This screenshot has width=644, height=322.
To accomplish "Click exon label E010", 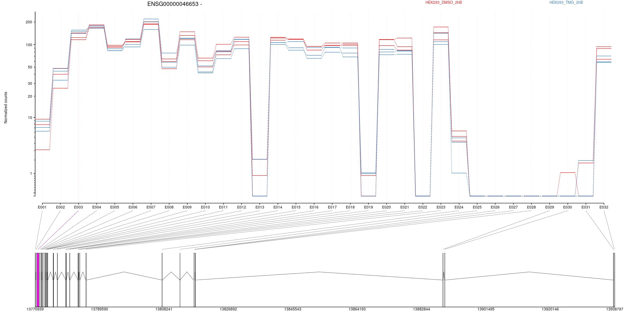I will pos(205,207).
